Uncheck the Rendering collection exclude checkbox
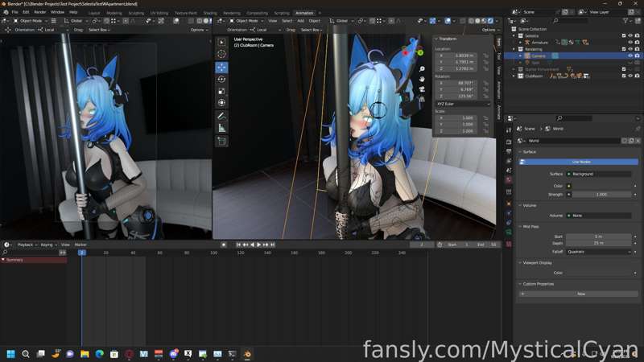Screen dimensions: 644x362 click(x=623, y=49)
